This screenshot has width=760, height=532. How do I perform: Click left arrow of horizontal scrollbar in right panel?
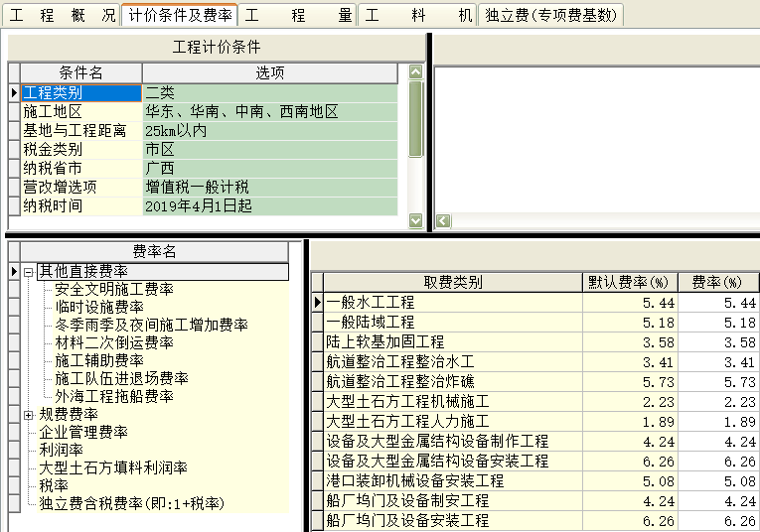point(443,221)
